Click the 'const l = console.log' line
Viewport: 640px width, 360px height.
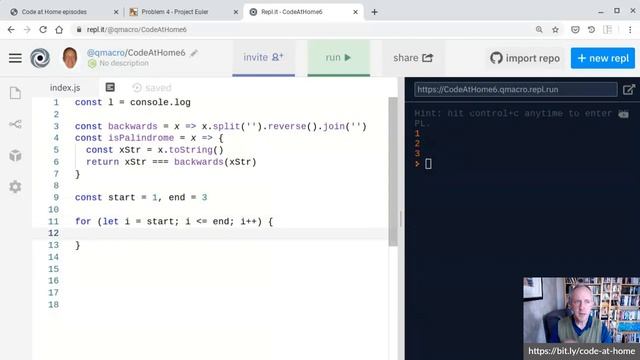pyautogui.click(x=133, y=102)
